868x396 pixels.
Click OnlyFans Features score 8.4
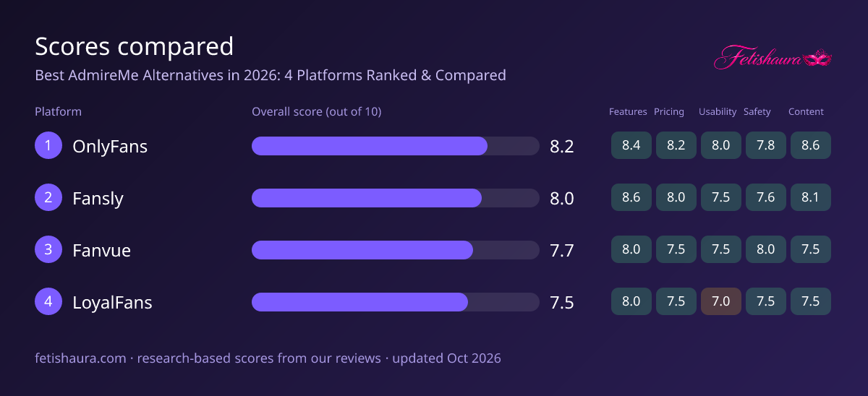click(x=631, y=145)
